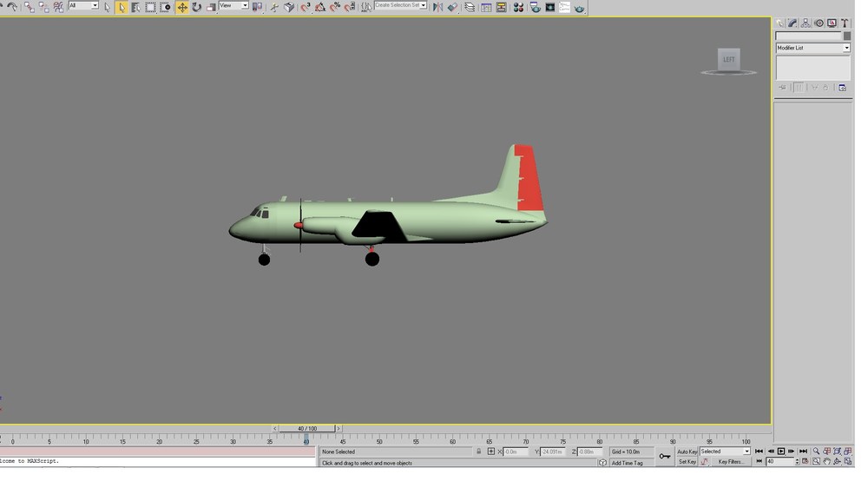Viewport: 868px width, 488px height.
Task: Toggle the Set Key mode button
Action: [687, 461]
